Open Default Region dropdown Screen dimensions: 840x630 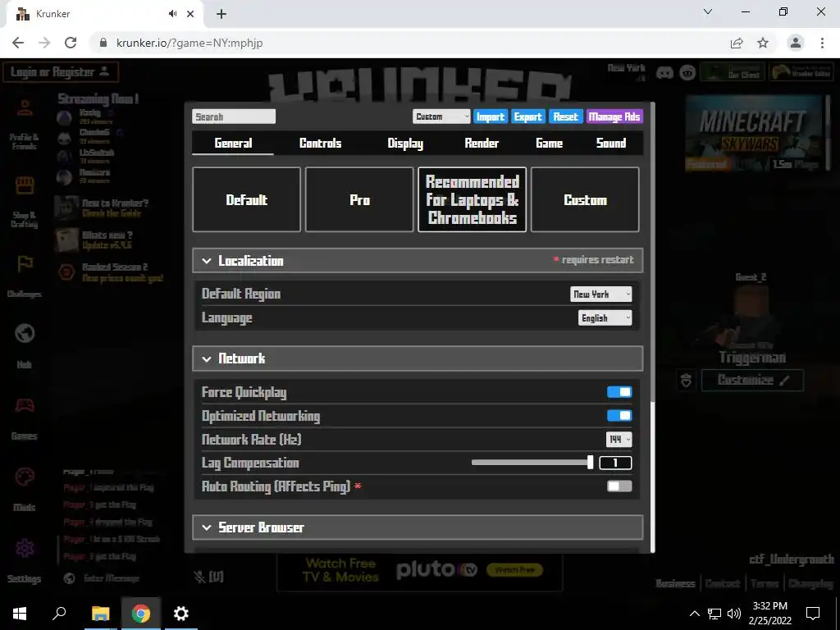click(x=600, y=294)
